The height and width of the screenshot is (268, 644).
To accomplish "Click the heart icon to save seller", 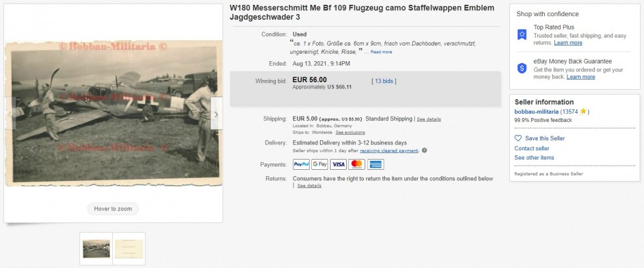I will pyautogui.click(x=518, y=138).
